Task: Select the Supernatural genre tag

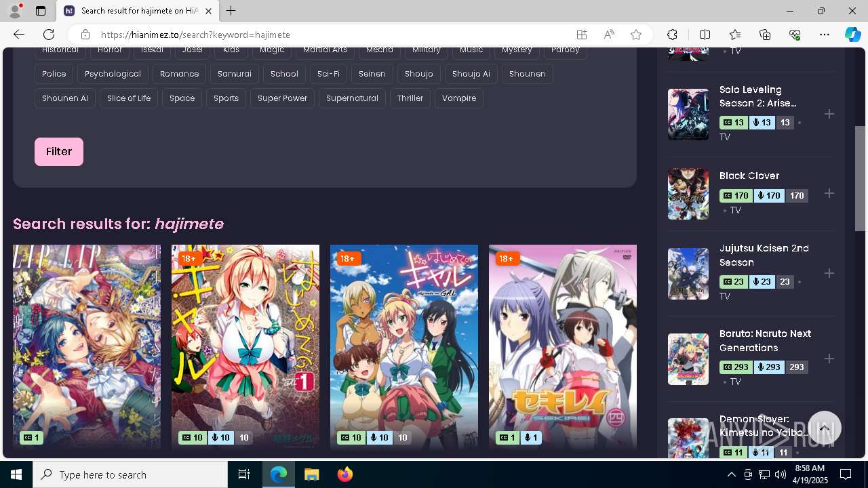Action: 352,98
